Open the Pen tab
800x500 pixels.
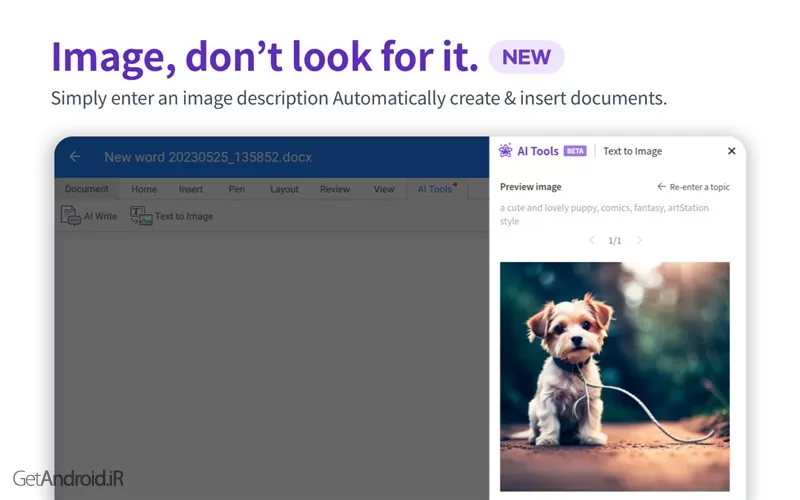click(237, 189)
